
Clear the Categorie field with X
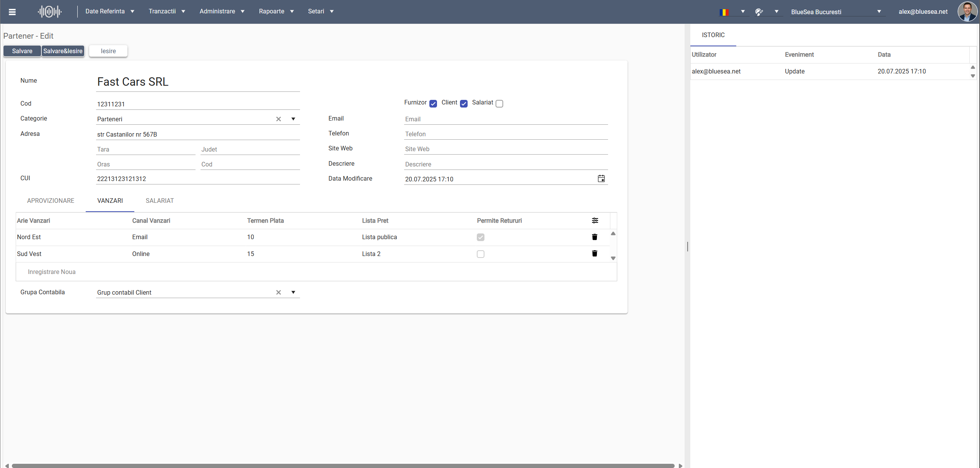pyautogui.click(x=278, y=119)
